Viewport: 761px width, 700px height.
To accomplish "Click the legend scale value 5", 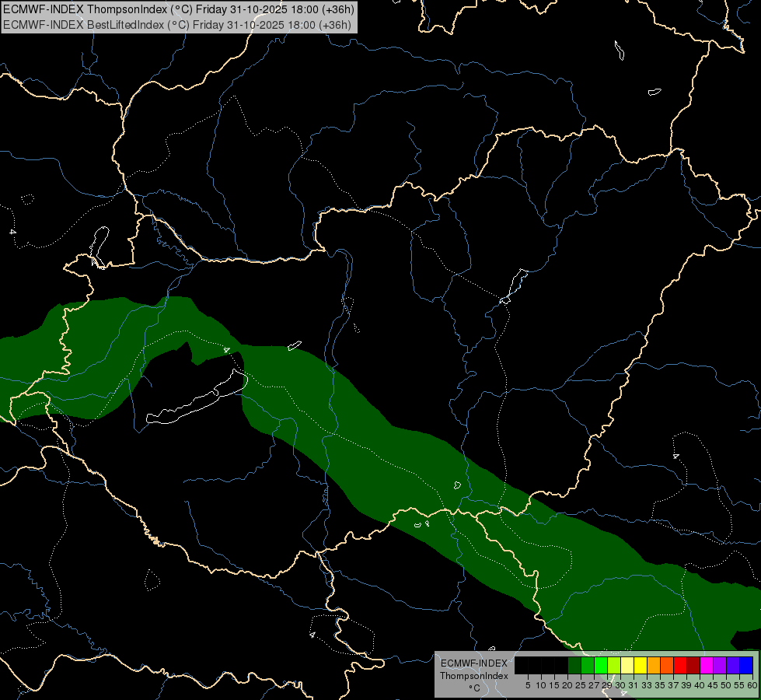I will click(528, 685).
